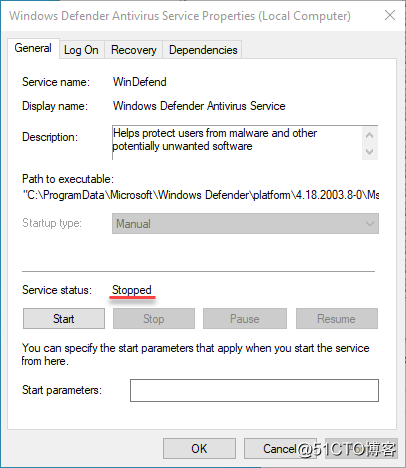Open the Recovery tab
The width and height of the screenshot is (406, 468).
pyautogui.click(x=134, y=50)
